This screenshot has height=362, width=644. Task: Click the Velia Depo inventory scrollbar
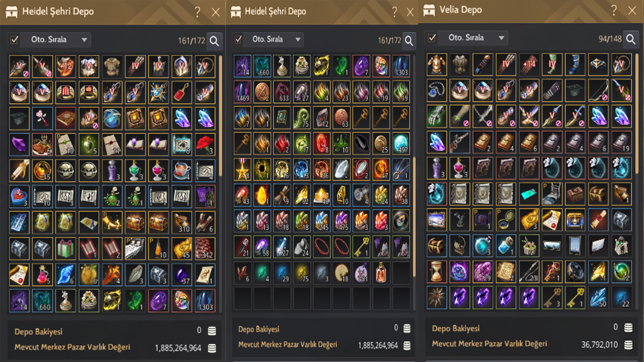[x=637, y=113]
